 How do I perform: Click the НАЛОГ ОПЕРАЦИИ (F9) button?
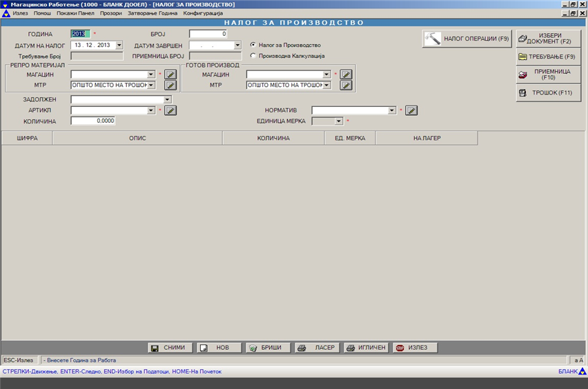tap(467, 39)
